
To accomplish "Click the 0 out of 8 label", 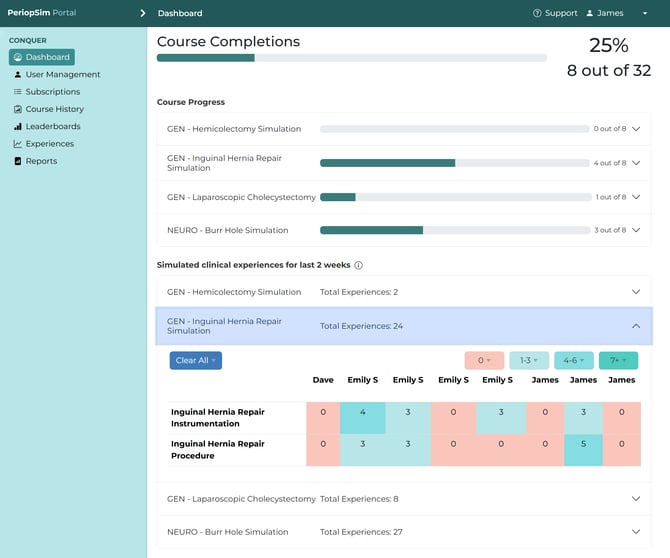I will tap(610, 129).
